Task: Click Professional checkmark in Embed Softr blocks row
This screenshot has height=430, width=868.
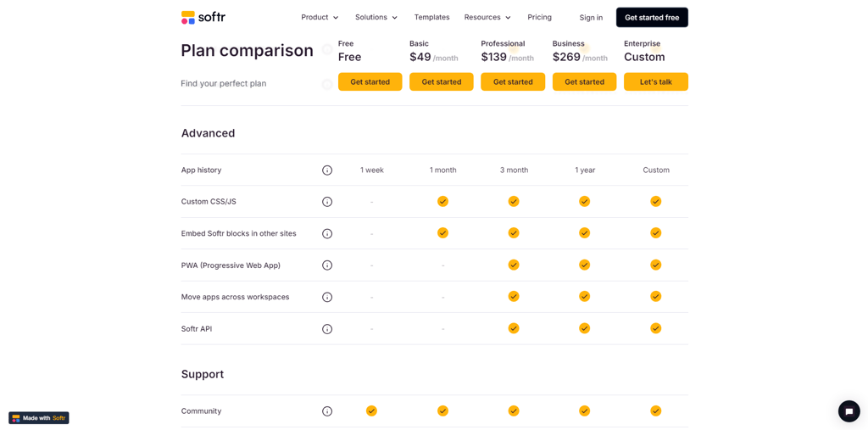Action: click(x=514, y=232)
